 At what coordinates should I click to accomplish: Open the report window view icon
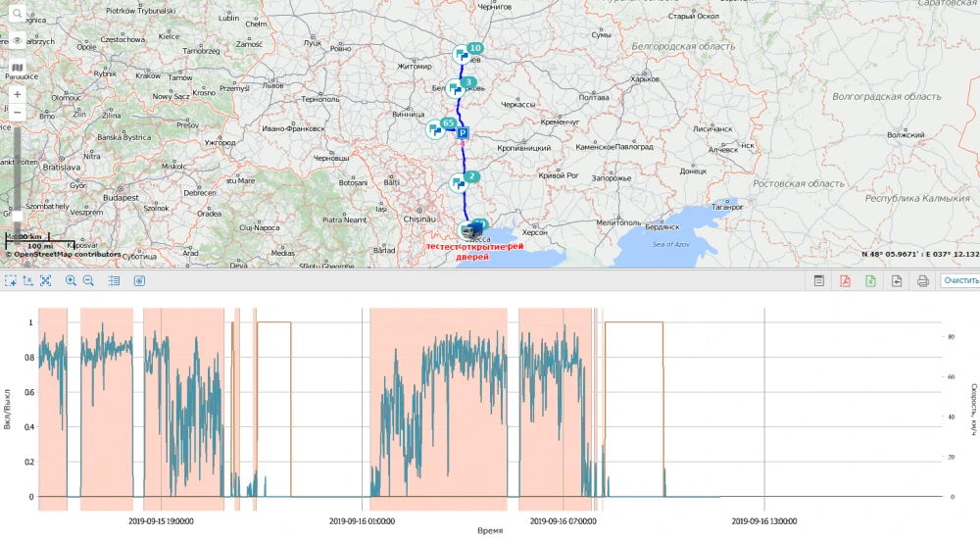819,281
